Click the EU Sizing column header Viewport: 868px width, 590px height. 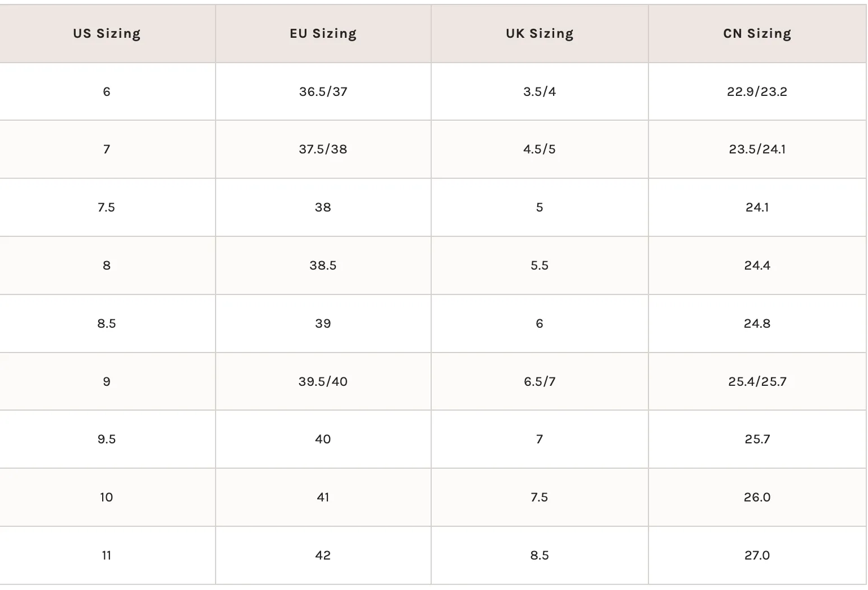(x=323, y=34)
